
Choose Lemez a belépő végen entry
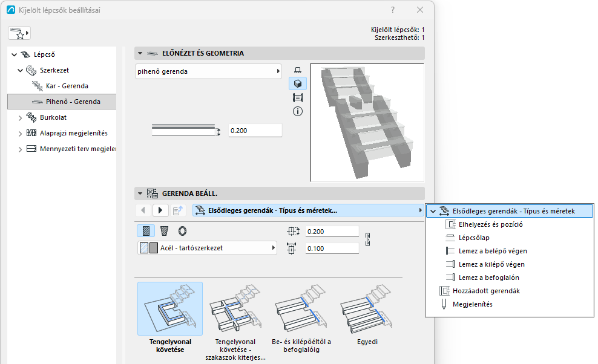tap(493, 251)
